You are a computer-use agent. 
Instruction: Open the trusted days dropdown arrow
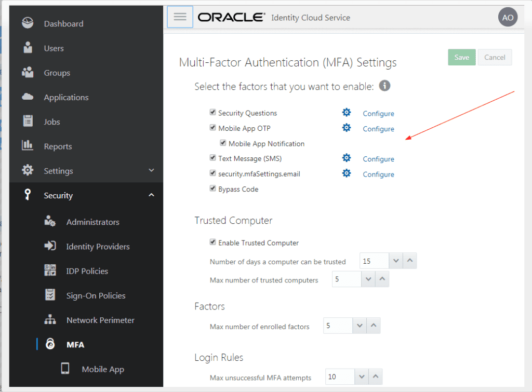[x=396, y=261]
